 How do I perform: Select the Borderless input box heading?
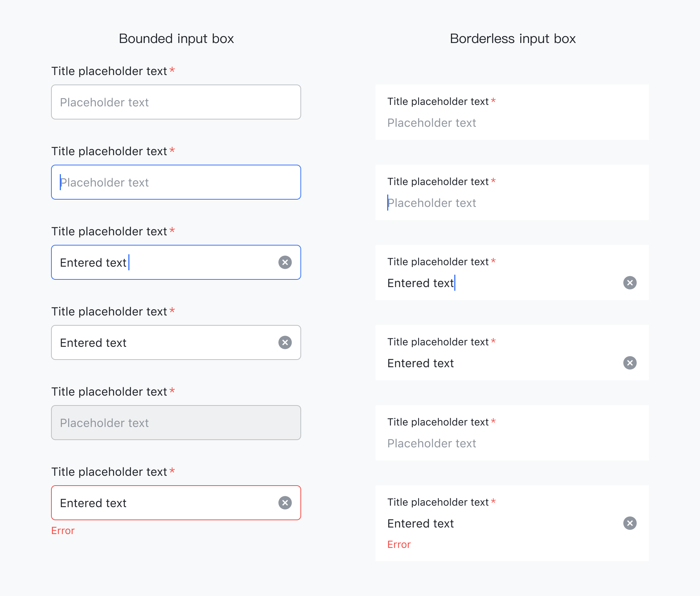(x=513, y=38)
